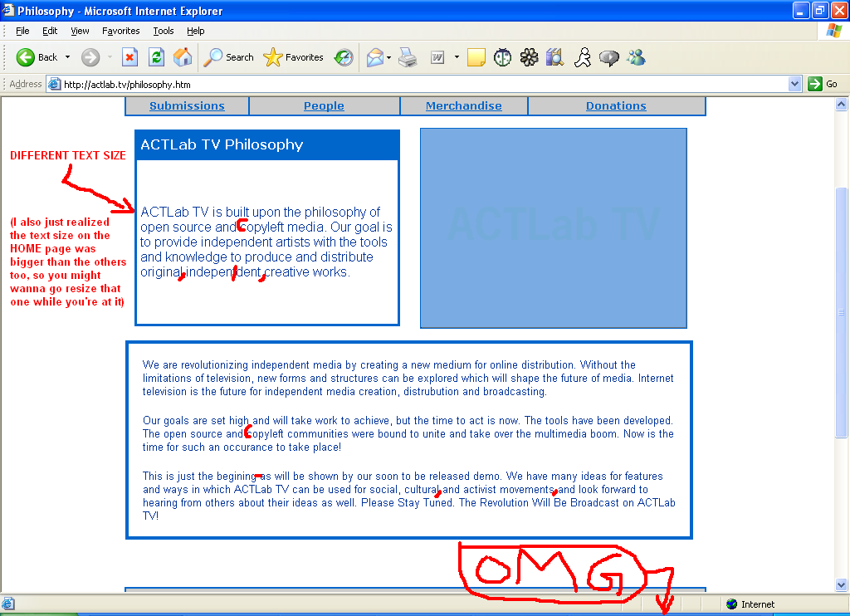The width and height of the screenshot is (850, 616).
Task: Click the grey Forward arrow button
Action: [x=90, y=57]
